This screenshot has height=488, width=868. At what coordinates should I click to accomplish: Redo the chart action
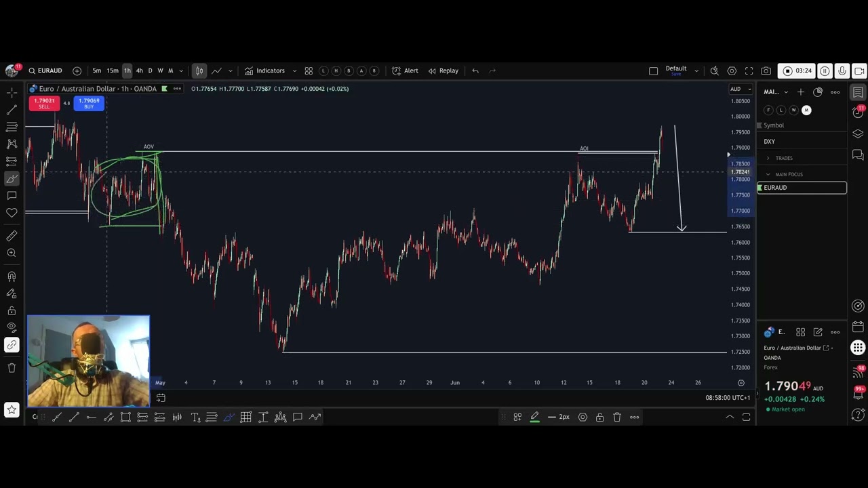click(x=492, y=70)
